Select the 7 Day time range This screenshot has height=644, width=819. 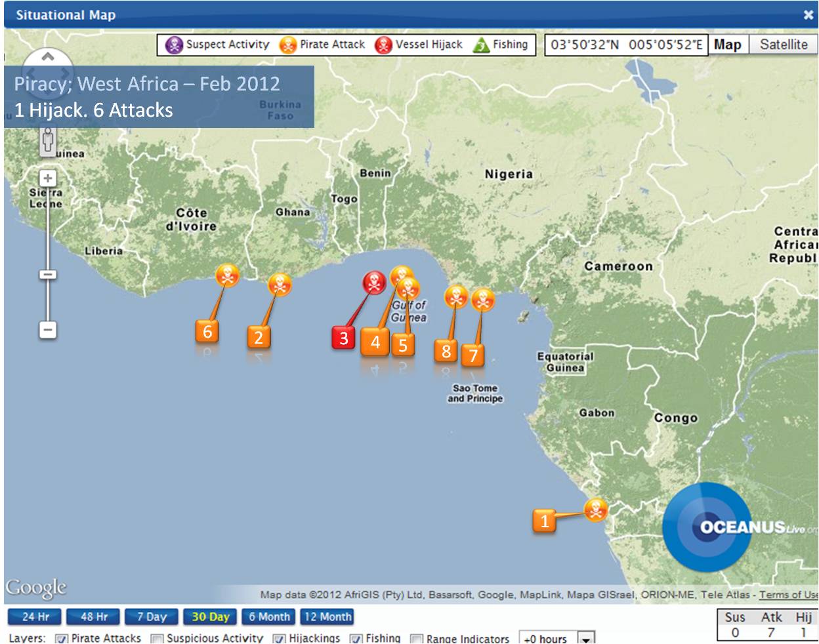(152, 616)
